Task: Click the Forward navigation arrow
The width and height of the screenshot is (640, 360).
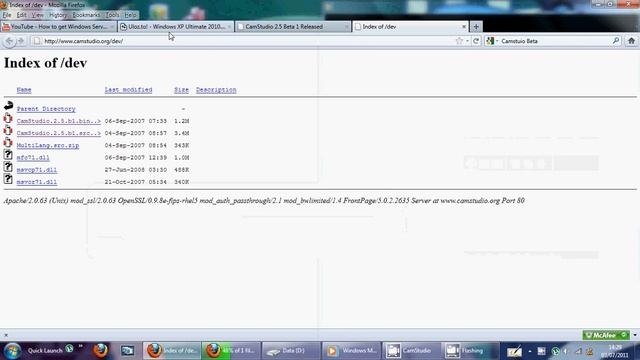Action: (21, 41)
